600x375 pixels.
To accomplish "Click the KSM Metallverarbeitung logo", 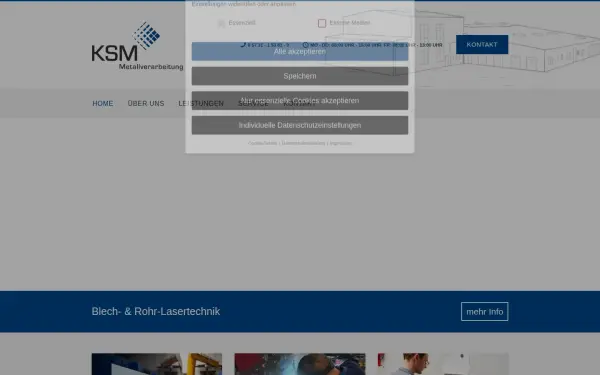I will 137,46.
